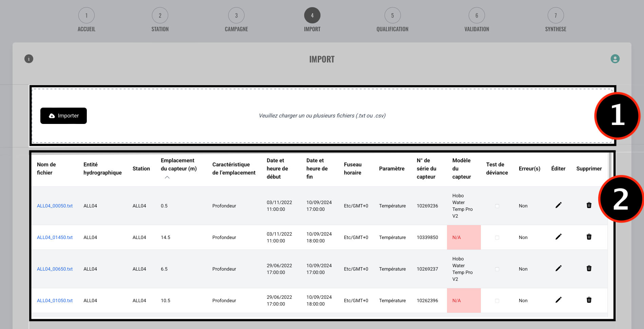Screen dimensions: 644x329
Task: Edit the ALL04_01450.txt row with pencil
Action: pos(558,237)
